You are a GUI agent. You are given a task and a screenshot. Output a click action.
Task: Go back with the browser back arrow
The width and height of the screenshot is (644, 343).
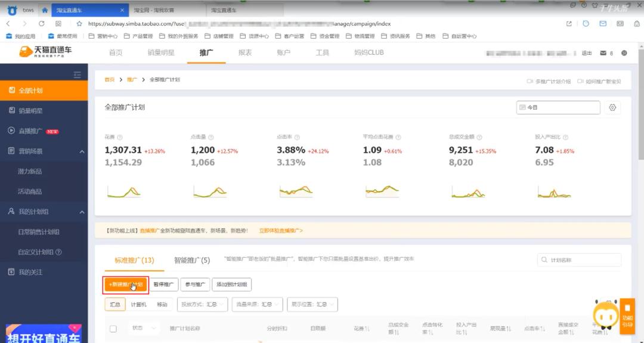(8, 24)
